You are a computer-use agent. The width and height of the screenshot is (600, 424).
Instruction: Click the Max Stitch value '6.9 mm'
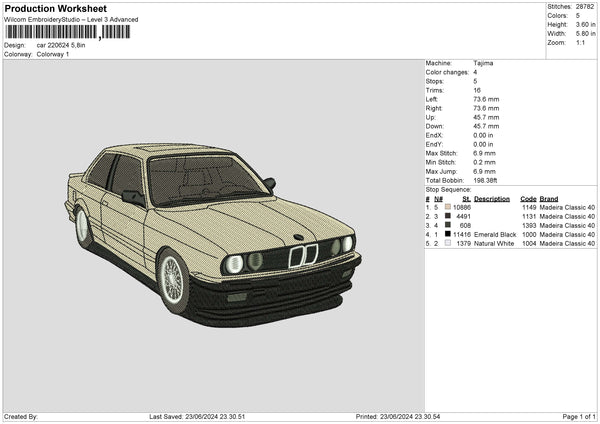click(x=484, y=153)
